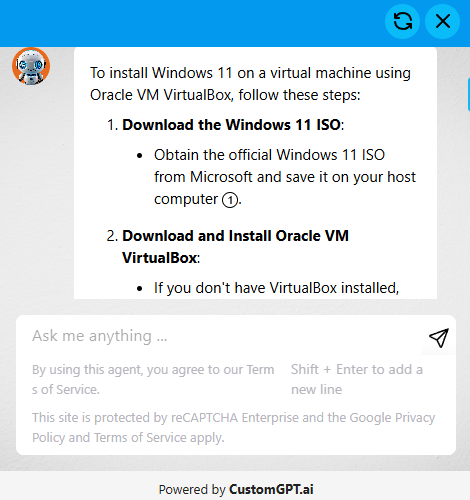Click the "Shift + Enter to add a new line" hint
Viewport: 470px width, 500px height.
click(x=357, y=379)
